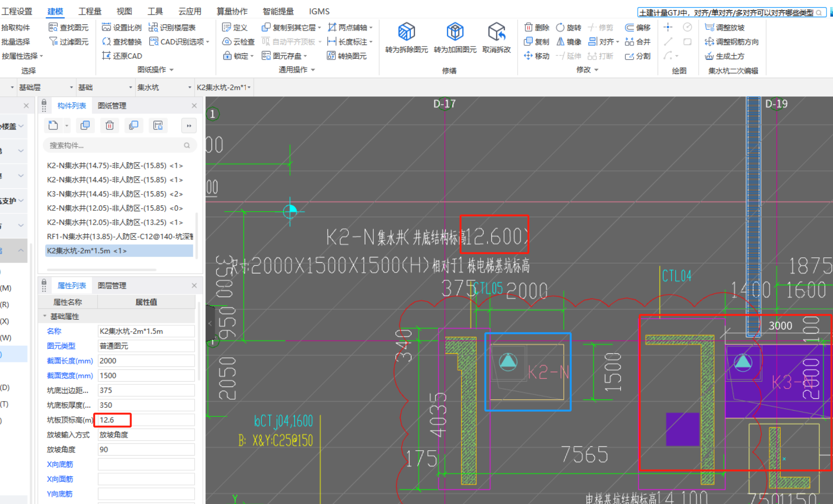Image resolution: width=833 pixels, height=504 pixels.
Task: Click the 截面长度 value 2000 field
Action: (146, 361)
